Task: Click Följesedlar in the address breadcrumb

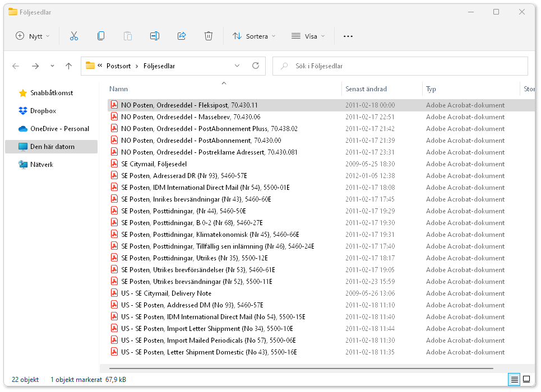Action: pyautogui.click(x=159, y=66)
